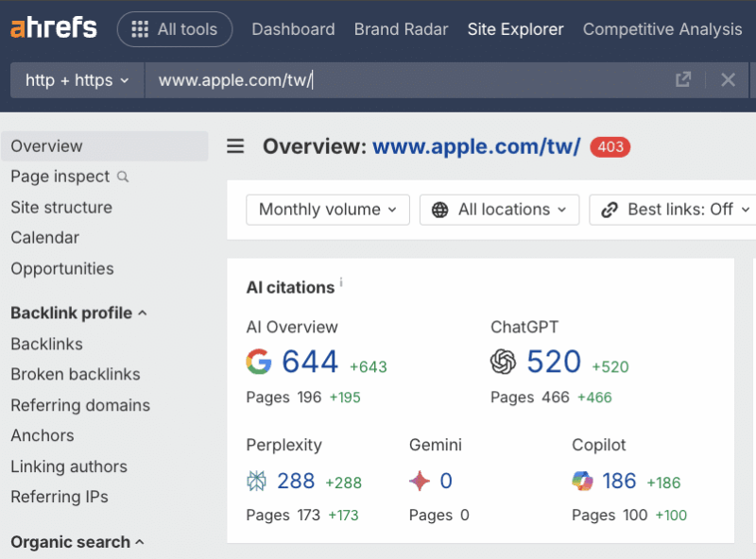756x559 pixels.
Task: Open Referring IPs report
Action: (x=60, y=497)
